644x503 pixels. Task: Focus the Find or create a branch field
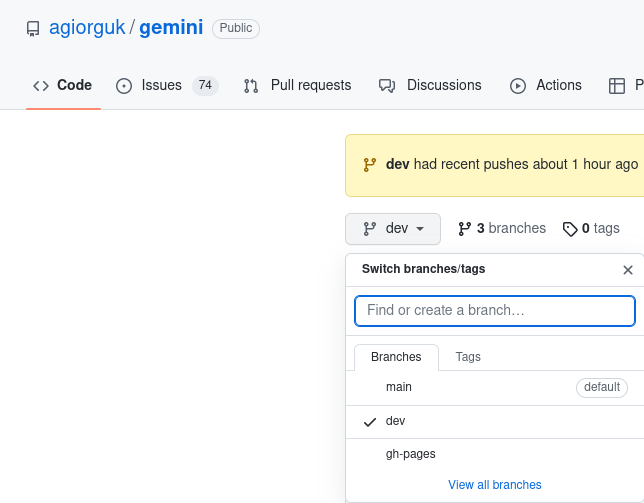click(x=495, y=311)
